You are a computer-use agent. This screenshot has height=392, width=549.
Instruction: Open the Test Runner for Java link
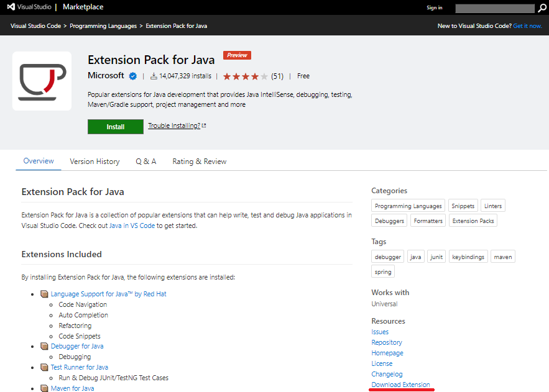point(80,367)
